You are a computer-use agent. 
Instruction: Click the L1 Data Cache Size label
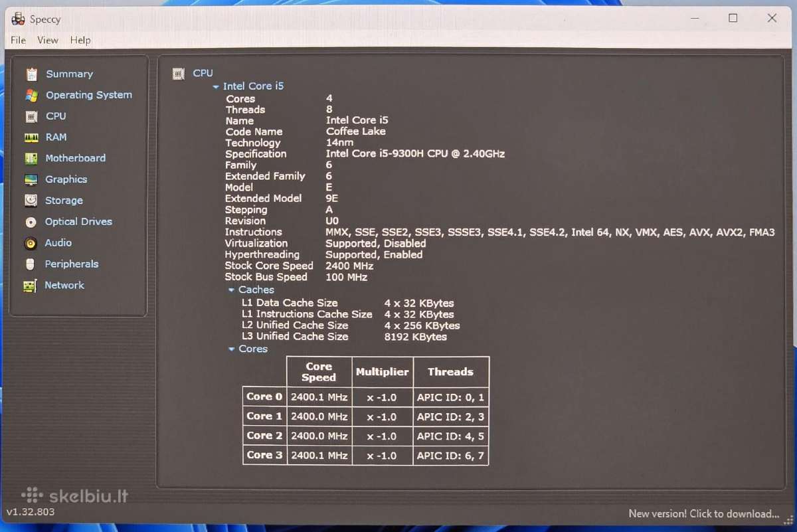coord(289,303)
